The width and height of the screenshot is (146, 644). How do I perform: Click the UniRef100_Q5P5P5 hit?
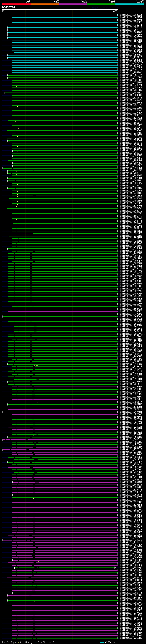131,588
